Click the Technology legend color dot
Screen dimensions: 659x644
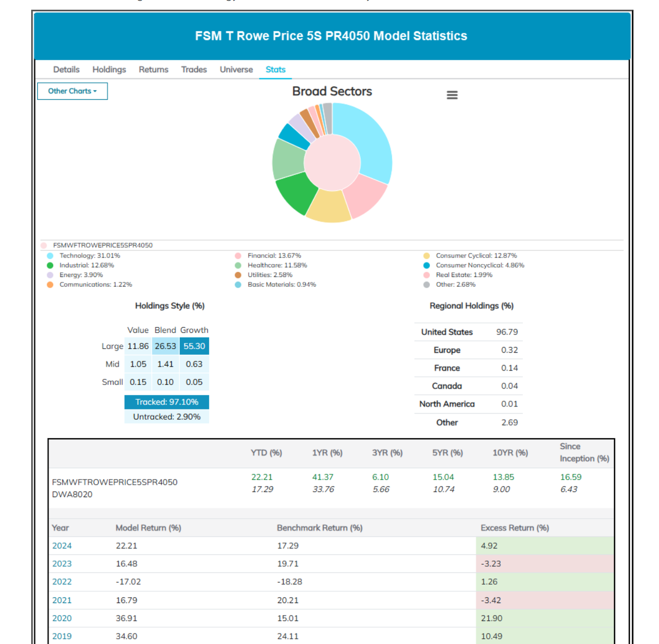click(50, 256)
